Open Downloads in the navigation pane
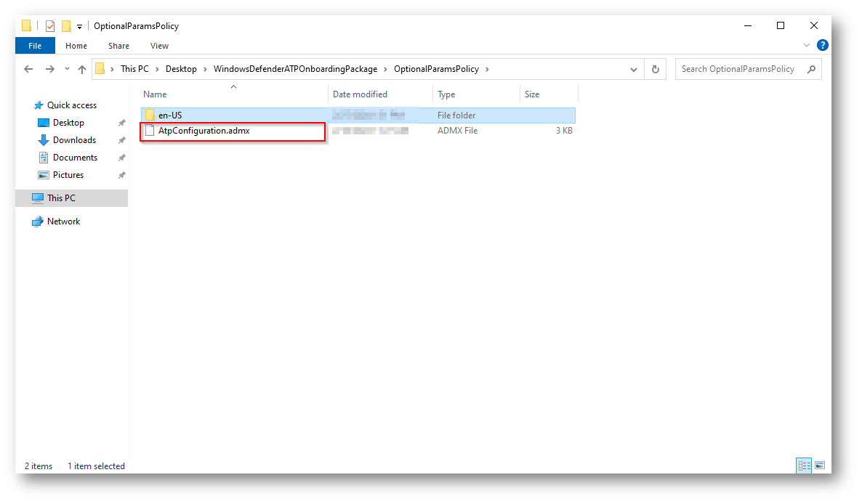The image size is (862, 504). (x=74, y=140)
